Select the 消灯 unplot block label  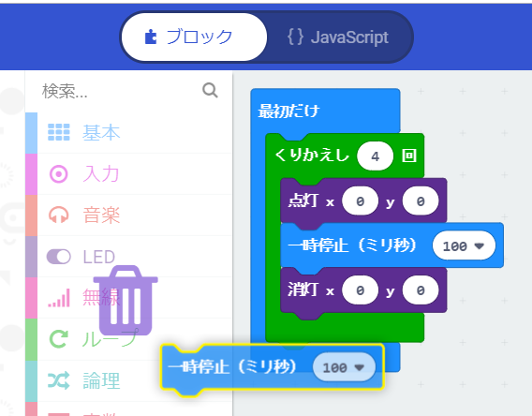pos(303,290)
